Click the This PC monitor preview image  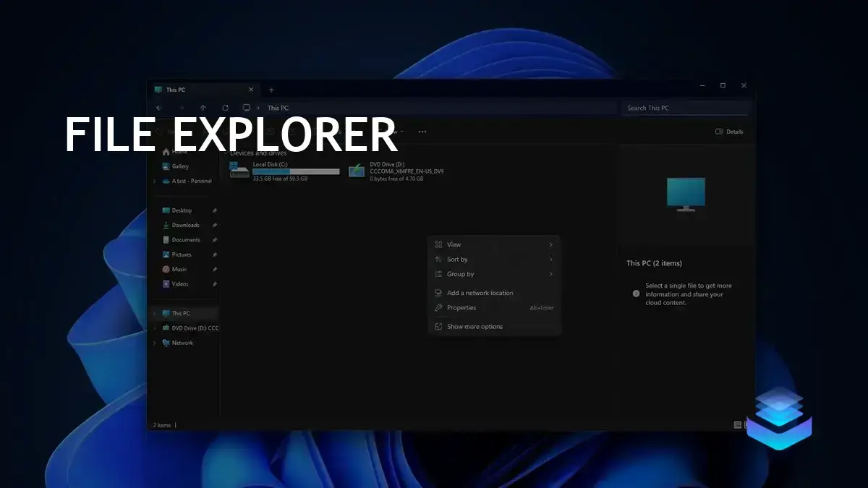pyautogui.click(x=685, y=194)
